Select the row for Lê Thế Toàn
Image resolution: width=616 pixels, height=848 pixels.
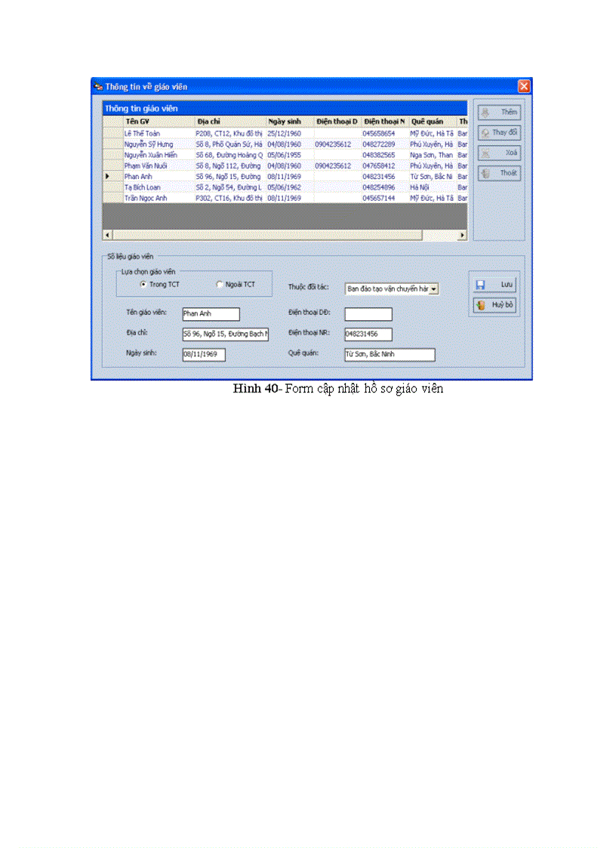pos(143,132)
